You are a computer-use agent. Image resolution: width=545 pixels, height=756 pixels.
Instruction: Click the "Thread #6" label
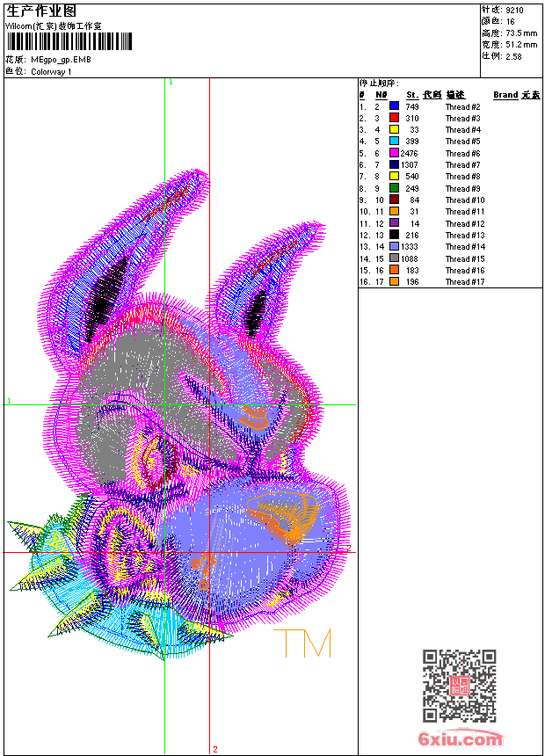(x=463, y=153)
